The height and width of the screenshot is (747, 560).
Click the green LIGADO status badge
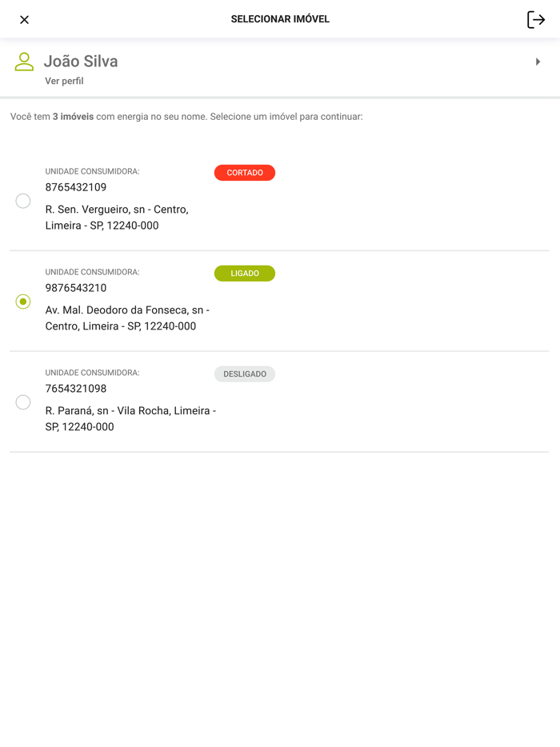(x=245, y=274)
